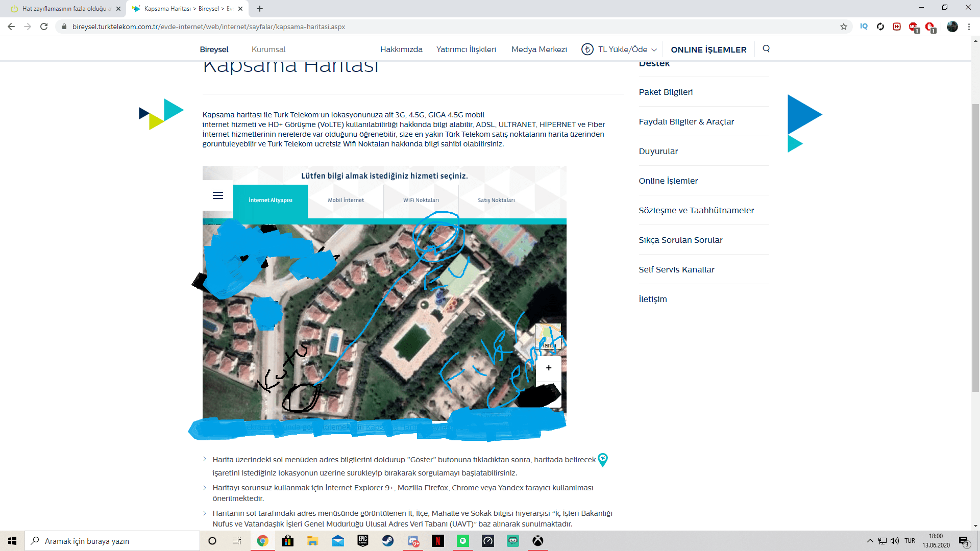The width and height of the screenshot is (980, 551).
Task: Click the site search magnifier icon
Action: [x=766, y=49]
